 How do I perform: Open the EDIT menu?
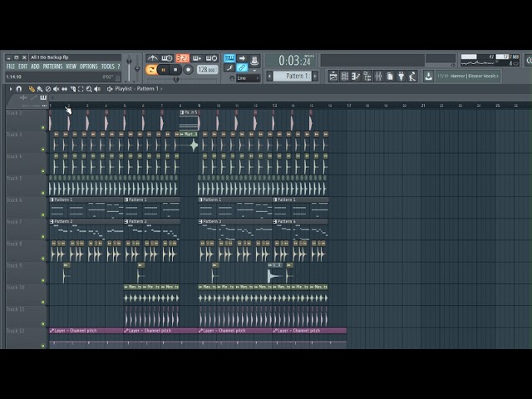22,66
